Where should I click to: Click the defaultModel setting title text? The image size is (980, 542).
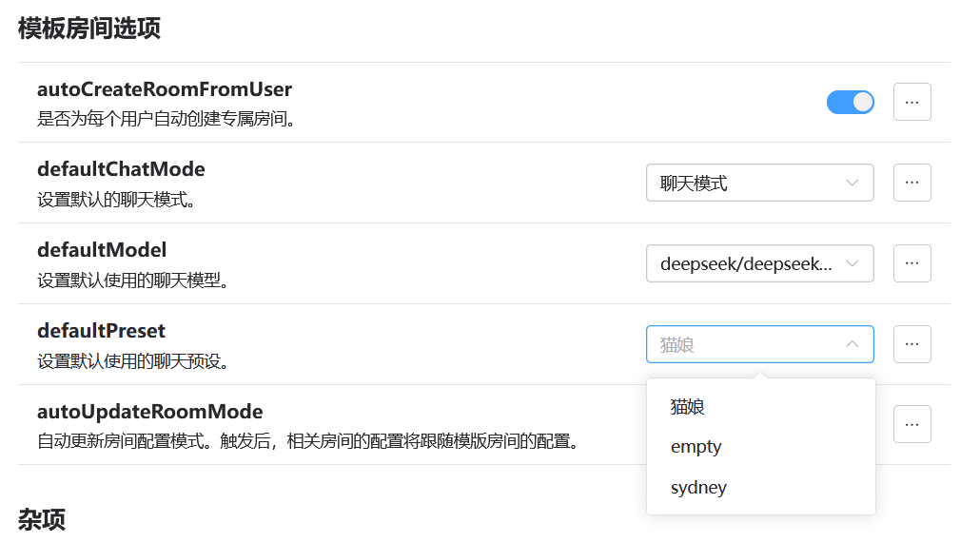(x=102, y=250)
